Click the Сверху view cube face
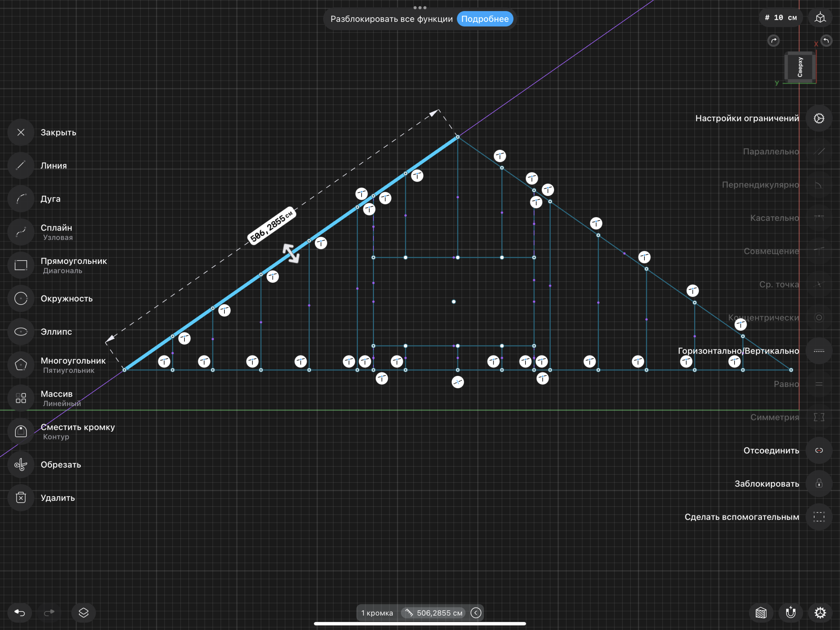The image size is (840, 630). coord(800,67)
